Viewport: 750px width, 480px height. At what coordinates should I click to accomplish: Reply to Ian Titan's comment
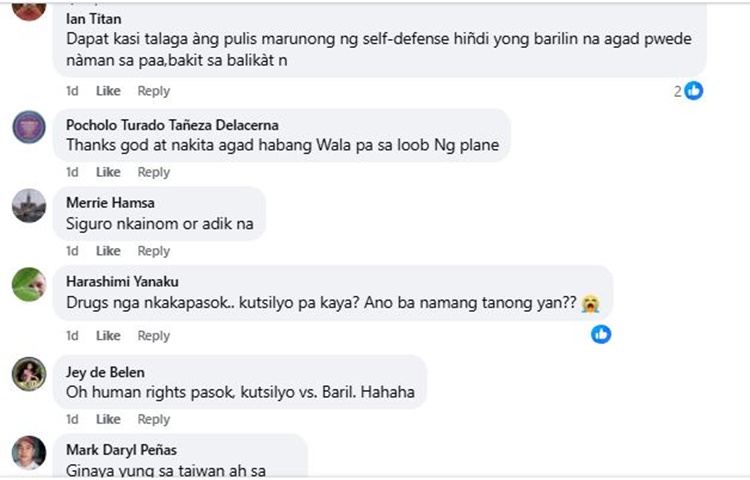point(154,91)
